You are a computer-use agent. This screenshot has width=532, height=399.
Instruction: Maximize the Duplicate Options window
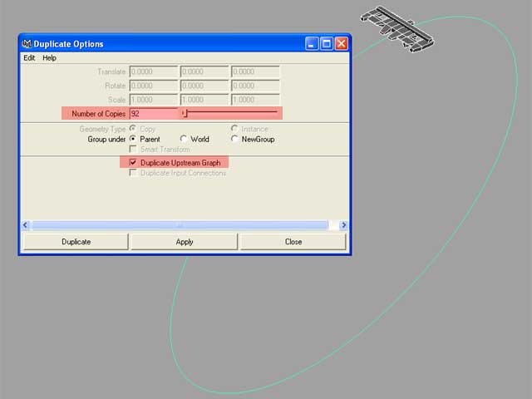[326, 43]
